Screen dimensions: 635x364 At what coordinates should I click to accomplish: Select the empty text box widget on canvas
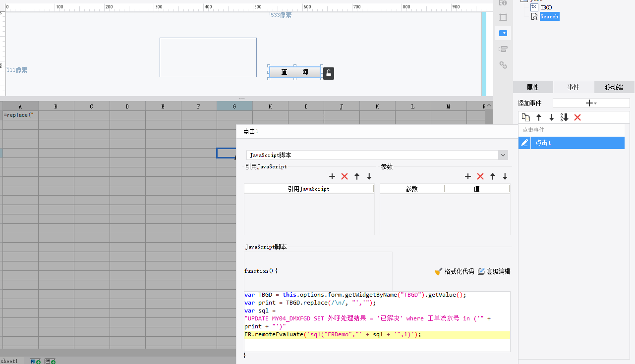pyautogui.click(x=208, y=57)
